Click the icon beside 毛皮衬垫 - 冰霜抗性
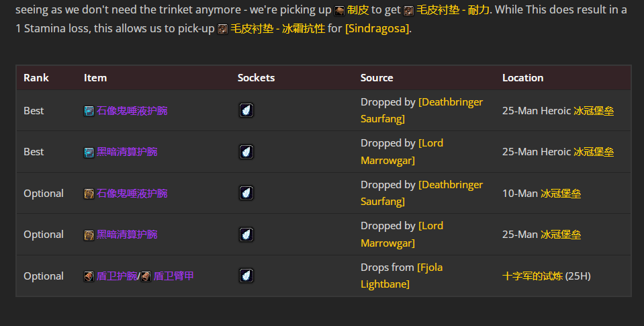 [223, 30]
